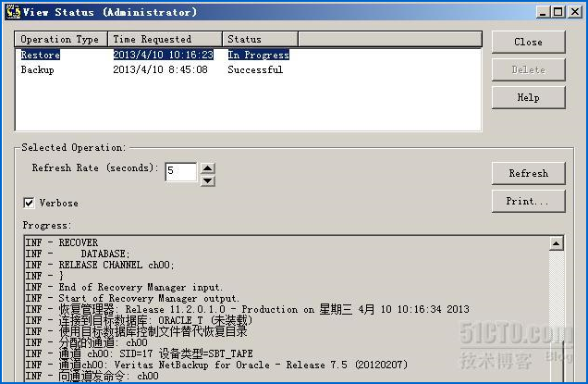Open the Print dialog button
Viewport: 588px width, 384px height.
point(529,201)
